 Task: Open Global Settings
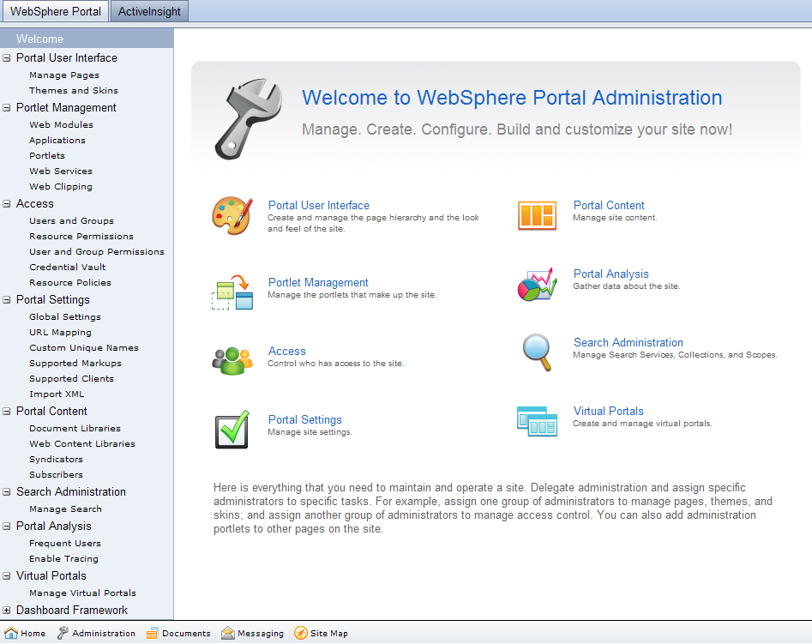[x=64, y=317]
